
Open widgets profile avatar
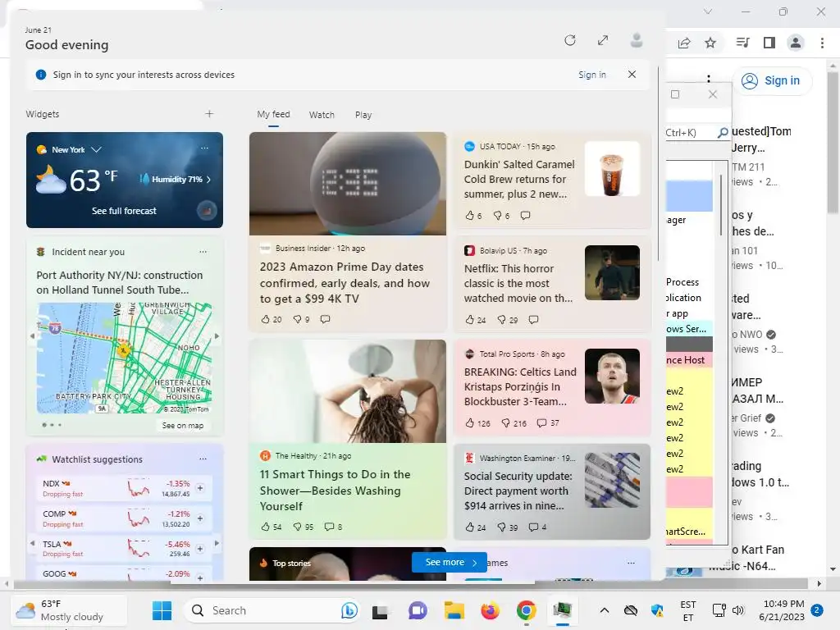637,40
